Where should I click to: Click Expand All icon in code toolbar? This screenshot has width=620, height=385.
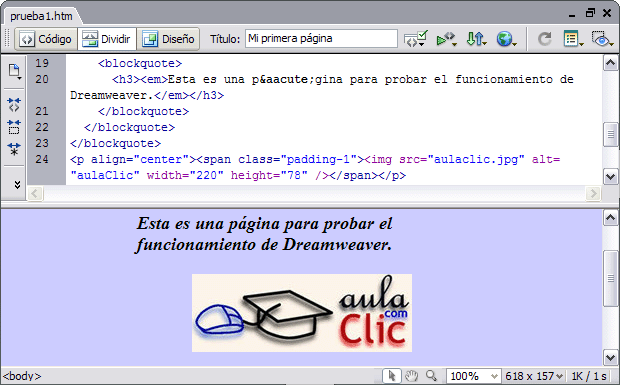coord(14,149)
